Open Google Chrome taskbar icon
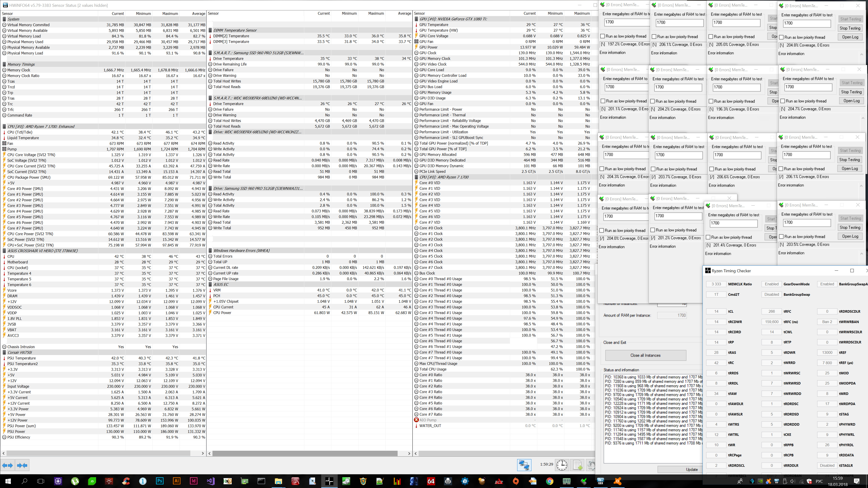 [550, 481]
